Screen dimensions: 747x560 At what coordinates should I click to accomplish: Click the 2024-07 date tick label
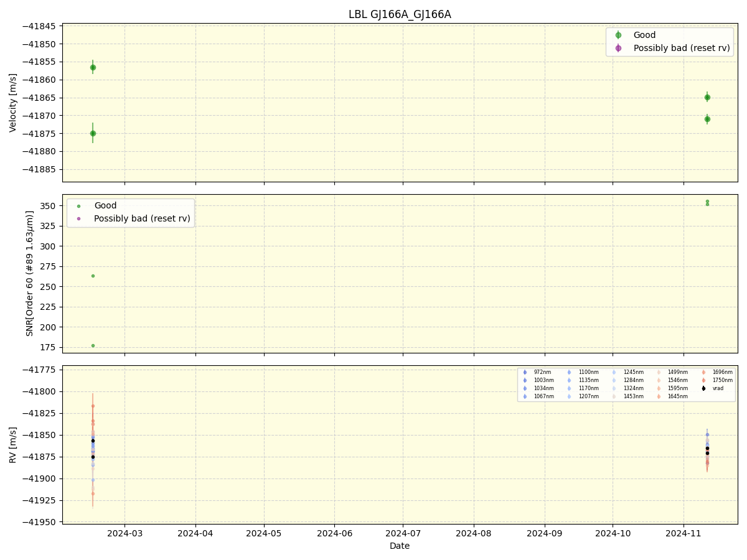pos(403,533)
